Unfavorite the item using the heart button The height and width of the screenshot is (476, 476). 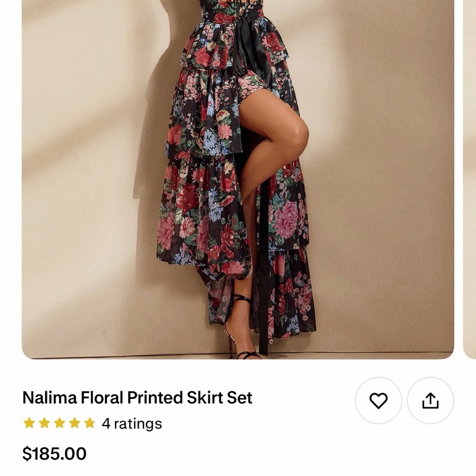click(x=377, y=400)
